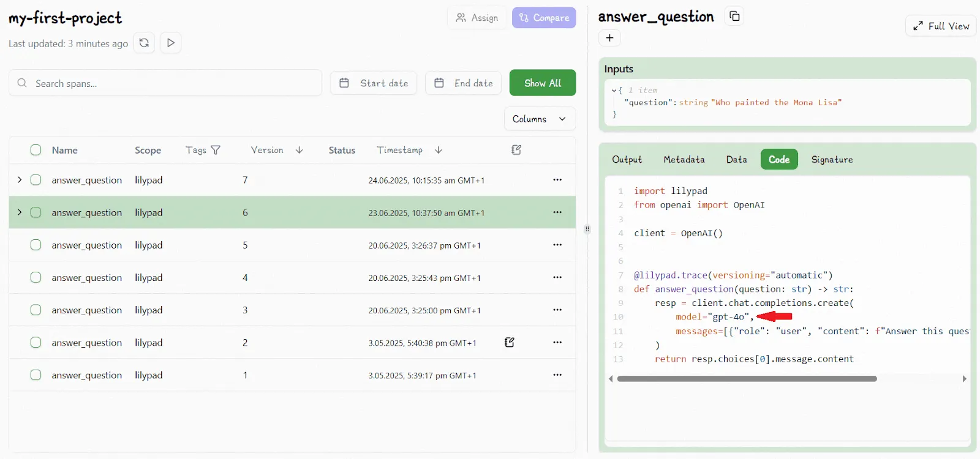Image resolution: width=980 pixels, height=459 pixels.
Task: Click the annotation icon in the table header
Action: point(516,150)
